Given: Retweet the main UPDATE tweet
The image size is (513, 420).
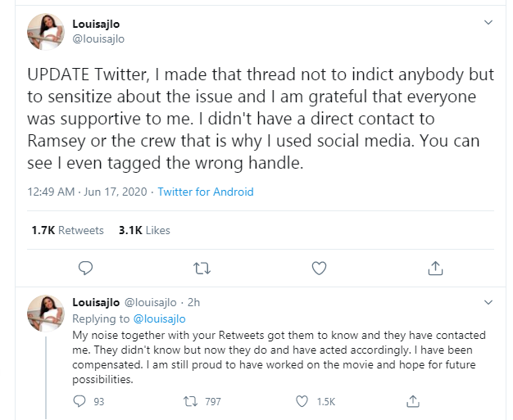Looking at the screenshot, I should [x=202, y=268].
